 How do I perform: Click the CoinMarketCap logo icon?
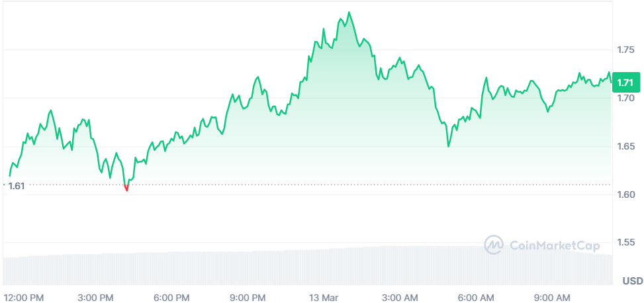click(x=494, y=245)
